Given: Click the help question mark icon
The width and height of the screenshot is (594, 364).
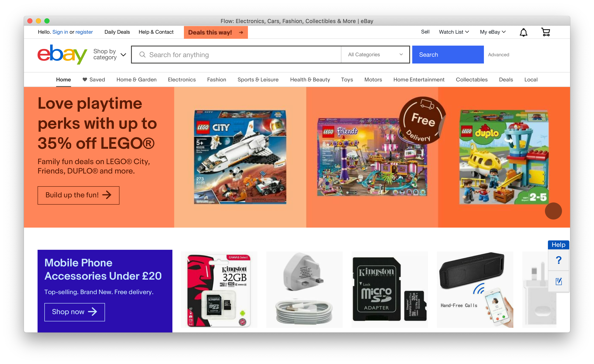Looking at the screenshot, I should [x=559, y=260].
